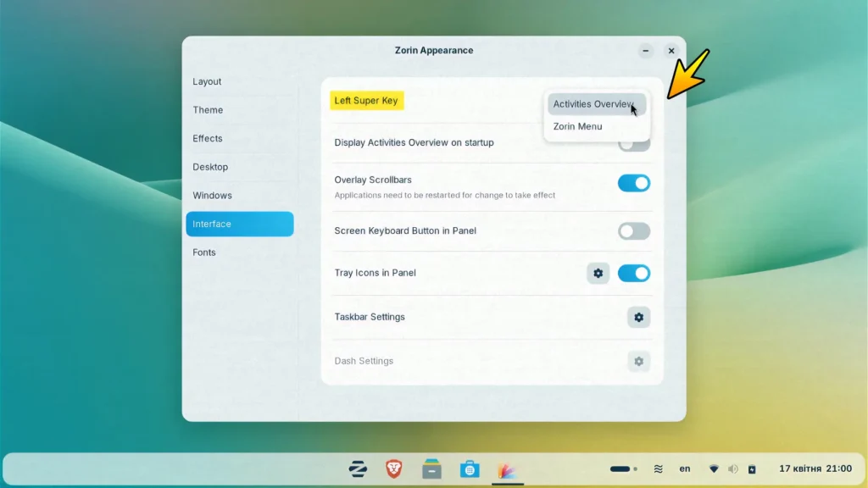This screenshot has width=868, height=488.
Task: Open Software store from taskbar
Action: point(470,469)
